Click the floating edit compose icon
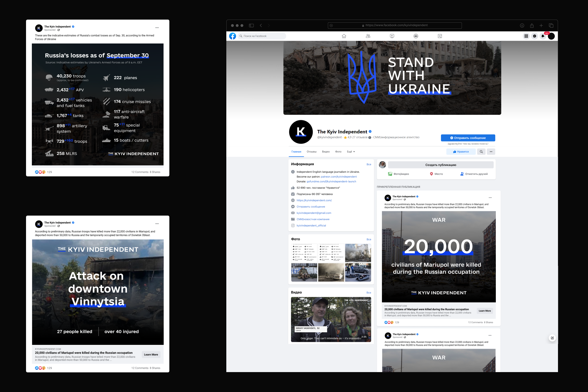 [x=552, y=338]
